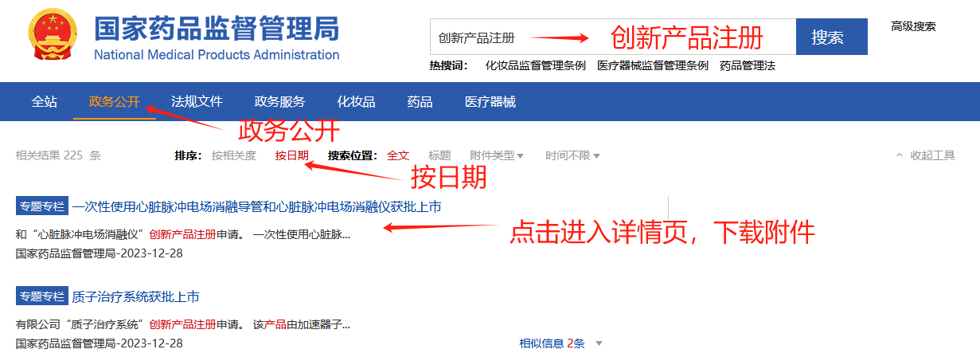Switch to the 药品 tab
The width and height of the screenshot is (980, 357).
pos(420,101)
